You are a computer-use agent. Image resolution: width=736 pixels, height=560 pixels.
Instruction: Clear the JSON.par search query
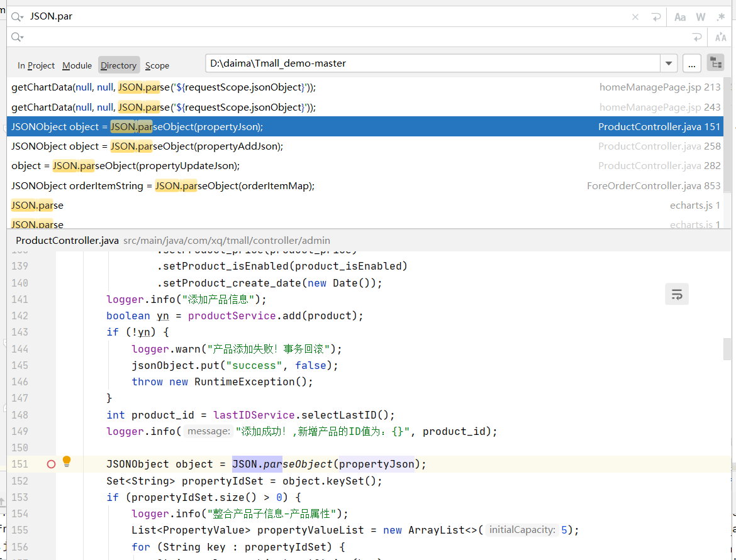635,16
